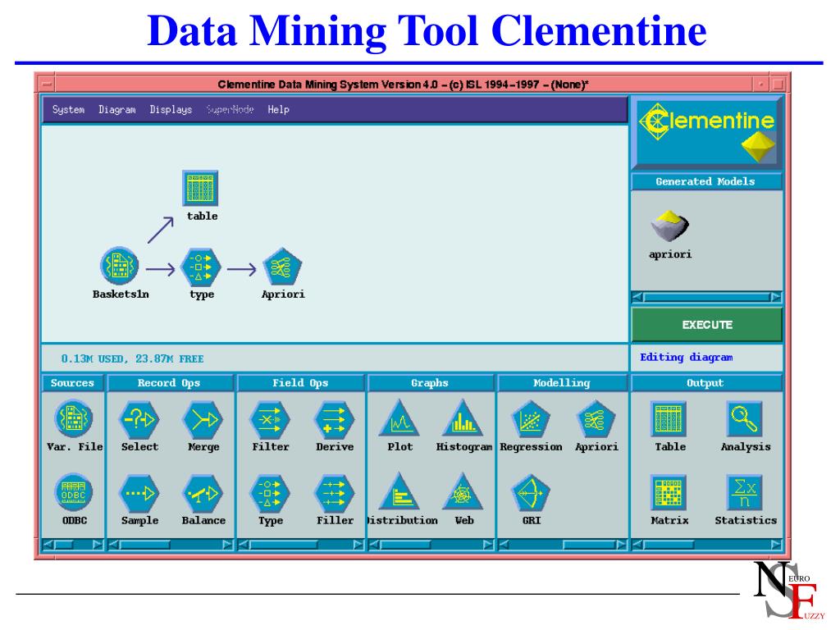The width and height of the screenshot is (840, 630).
Task: Click the 'Editing diagram' status text
Action: click(687, 358)
